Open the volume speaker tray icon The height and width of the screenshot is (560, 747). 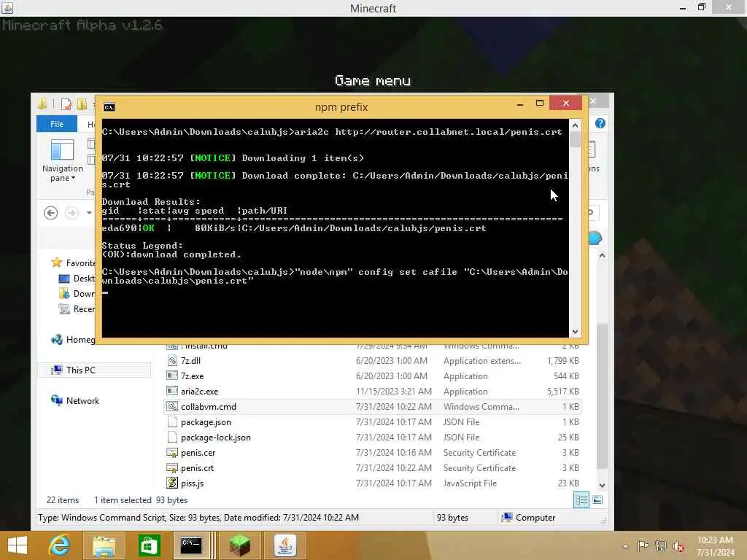pos(678,546)
